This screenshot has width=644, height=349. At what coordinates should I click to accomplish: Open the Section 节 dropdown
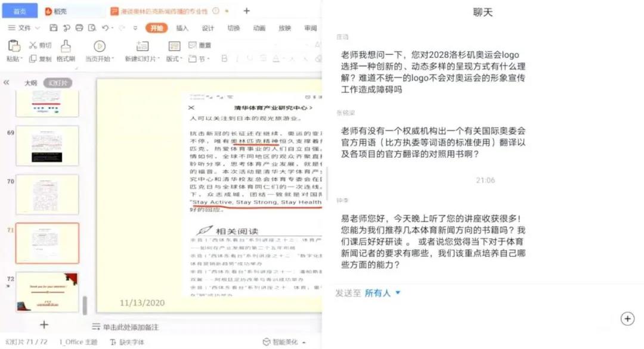tap(199, 58)
